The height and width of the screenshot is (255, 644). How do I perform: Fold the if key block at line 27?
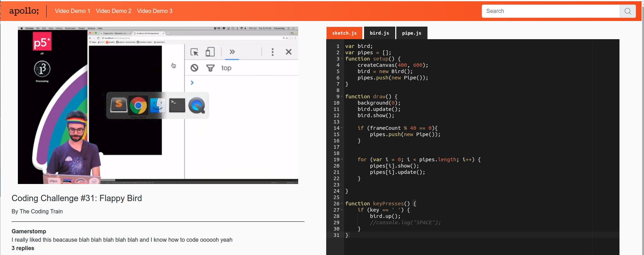point(342,210)
